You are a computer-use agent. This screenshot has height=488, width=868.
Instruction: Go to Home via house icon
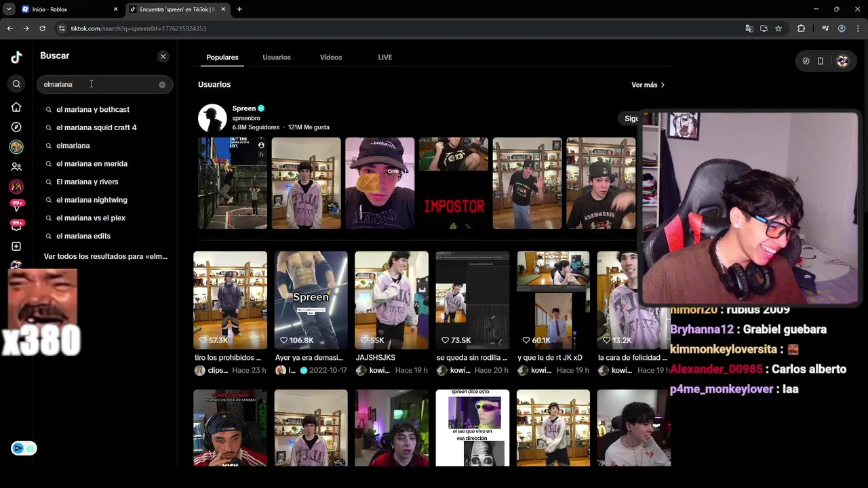[x=16, y=107]
